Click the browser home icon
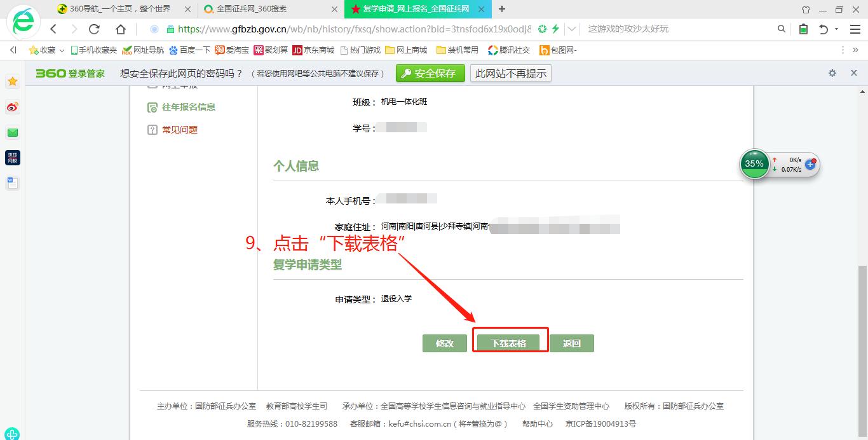This screenshot has width=868, height=440. coord(121,29)
